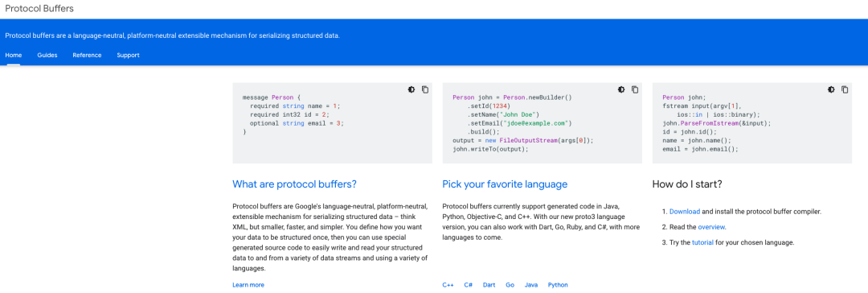Click the Download link
Image resolution: width=868 pixels, height=293 pixels.
pyautogui.click(x=685, y=212)
